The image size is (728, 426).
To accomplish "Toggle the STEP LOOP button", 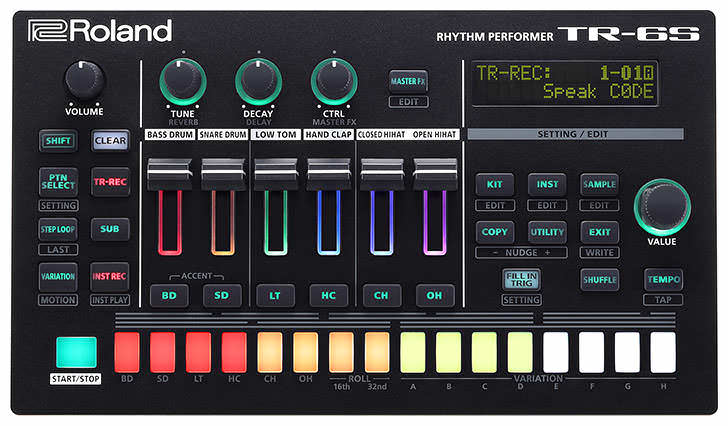I will coord(58,229).
